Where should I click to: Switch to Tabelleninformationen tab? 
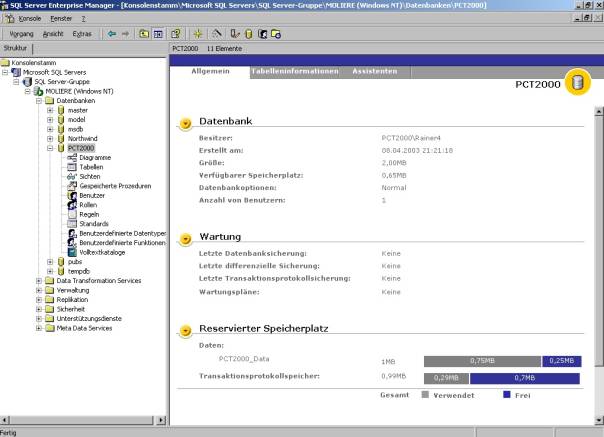[x=295, y=71]
